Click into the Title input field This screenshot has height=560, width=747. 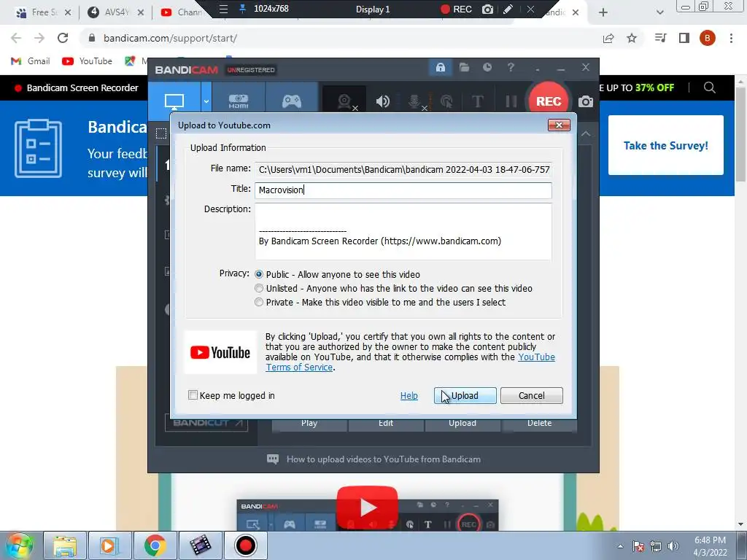coord(403,190)
